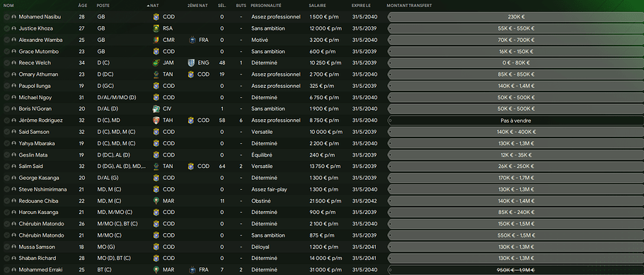Open Haroun Kasanga's player link
The width and height of the screenshot is (644, 275).
[39, 213]
